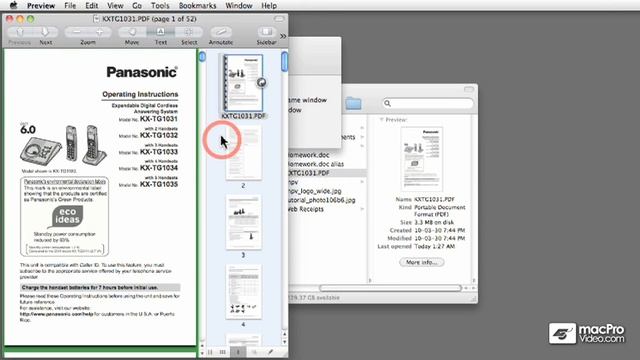Open the Tools menu
640x360 pixels.
click(160, 6)
